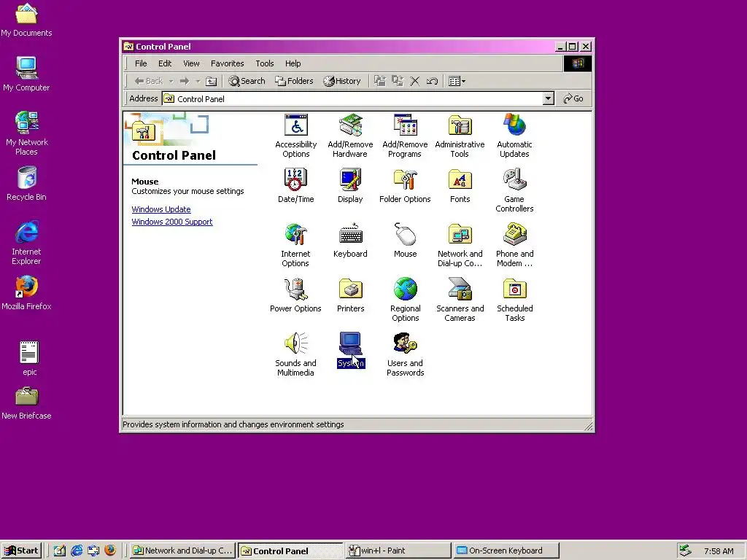Click Firefox quick launch icon
The image size is (747, 560).
111,550
